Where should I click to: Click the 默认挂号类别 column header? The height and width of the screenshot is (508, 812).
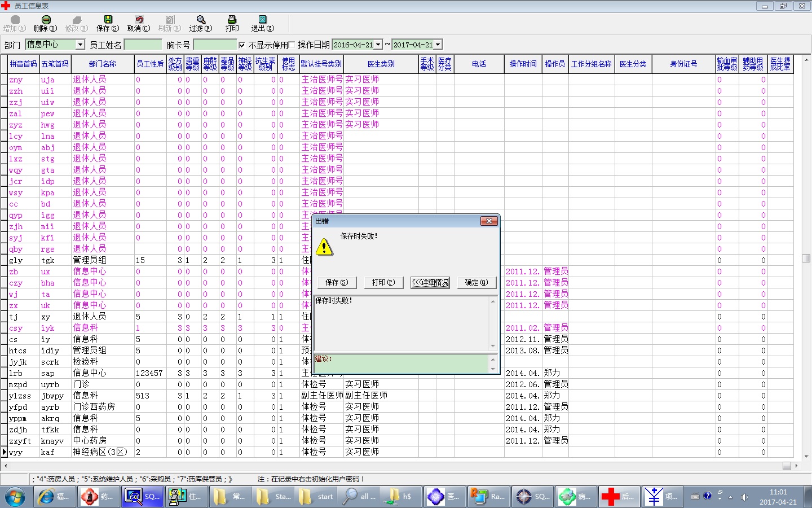tap(321, 64)
